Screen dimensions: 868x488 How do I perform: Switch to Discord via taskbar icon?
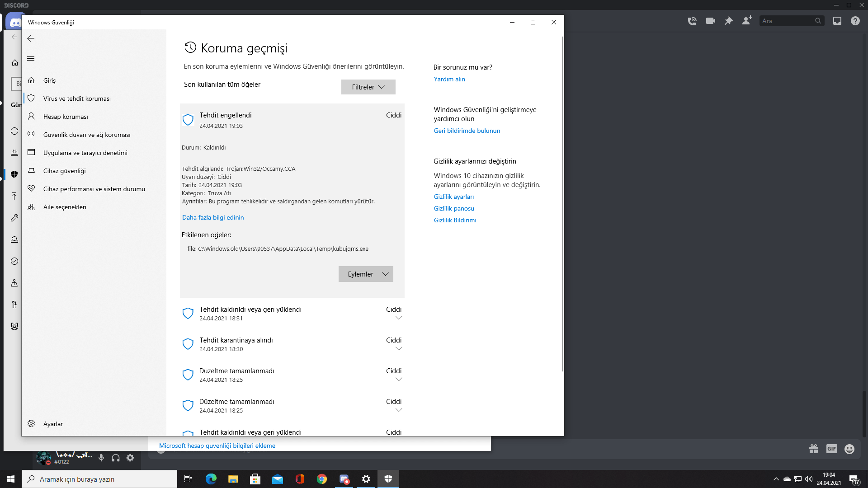coord(344,479)
